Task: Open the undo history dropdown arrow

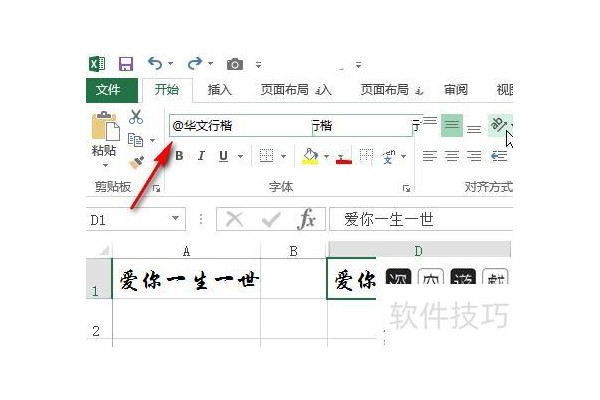Action: 171,64
